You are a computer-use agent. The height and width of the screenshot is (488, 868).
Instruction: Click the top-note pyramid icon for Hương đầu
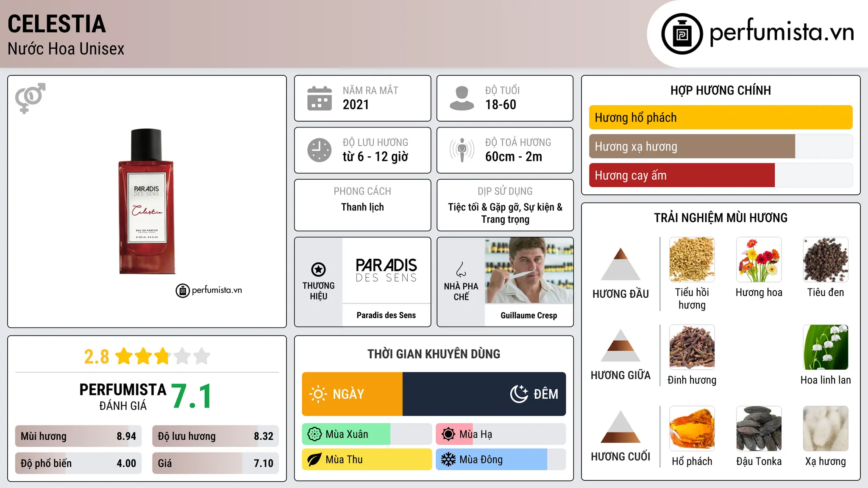[x=620, y=264]
